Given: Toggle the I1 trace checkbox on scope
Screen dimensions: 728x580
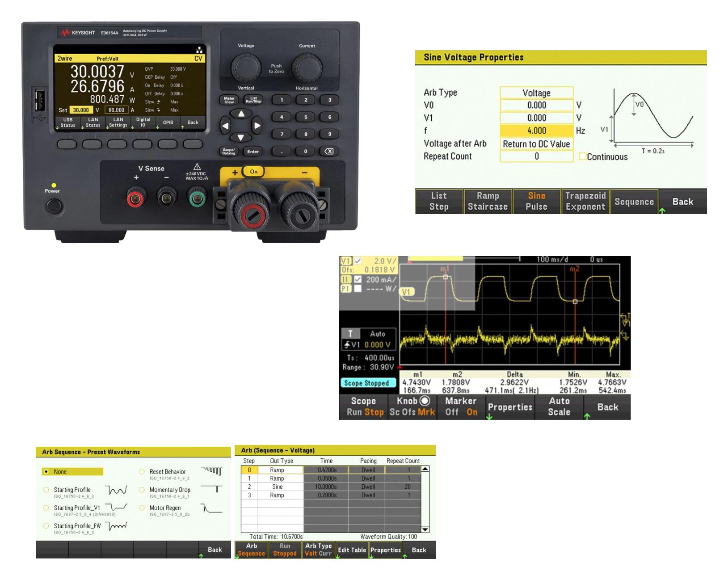Looking at the screenshot, I should click(358, 279).
